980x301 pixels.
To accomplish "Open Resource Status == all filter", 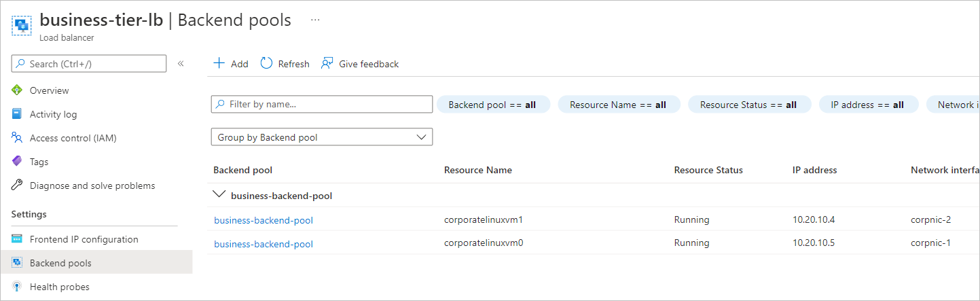I will point(748,105).
